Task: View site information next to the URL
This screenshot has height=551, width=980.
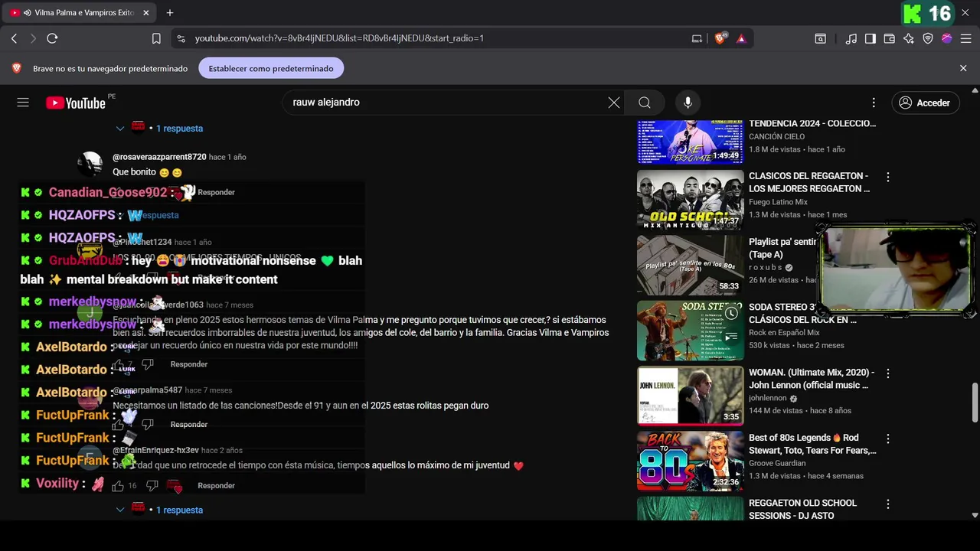Action: pos(181,38)
